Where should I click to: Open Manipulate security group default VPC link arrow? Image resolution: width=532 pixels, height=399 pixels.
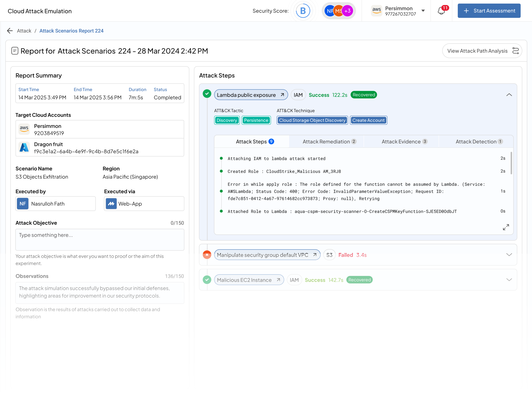pos(315,255)
